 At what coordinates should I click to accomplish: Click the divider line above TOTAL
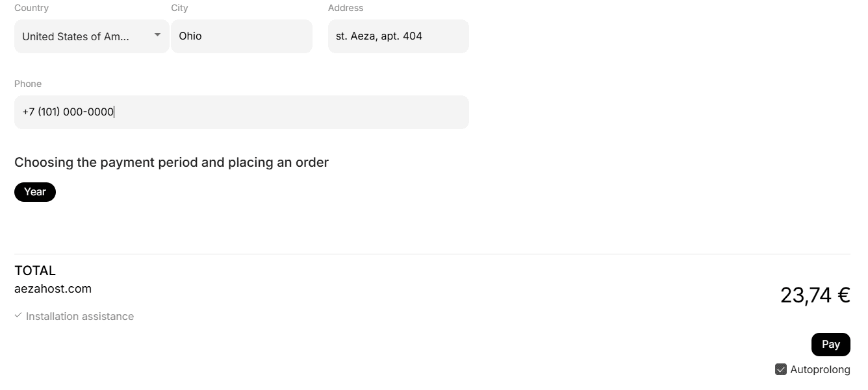(x=432, y=254)
